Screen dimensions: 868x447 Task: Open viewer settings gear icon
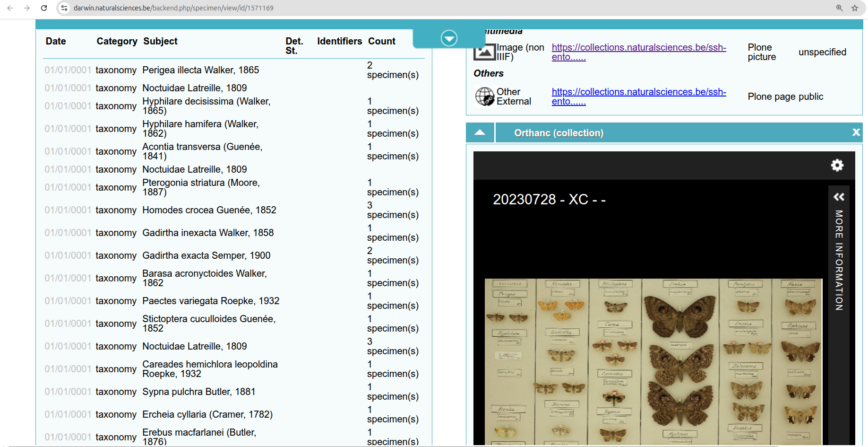coord(837,165)
